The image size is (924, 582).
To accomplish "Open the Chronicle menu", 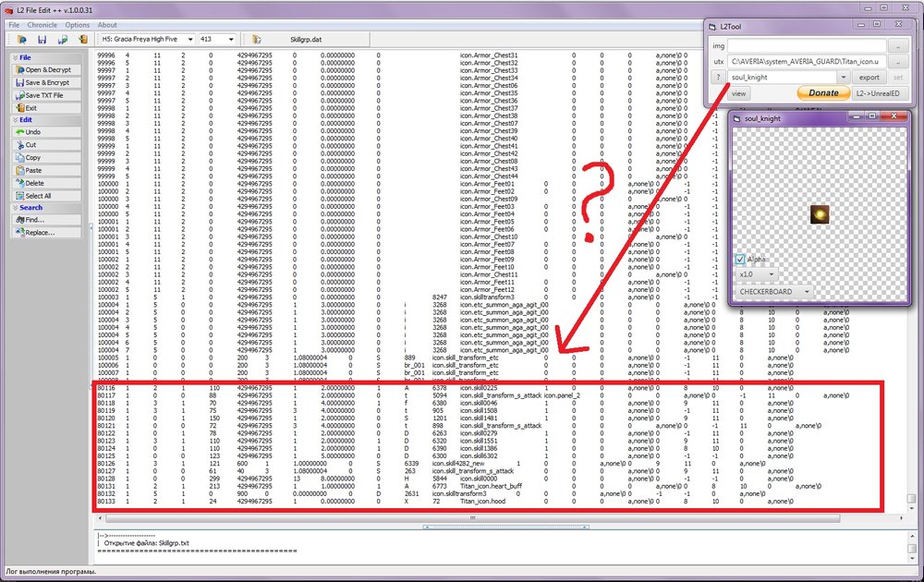I will pos(43,25).
